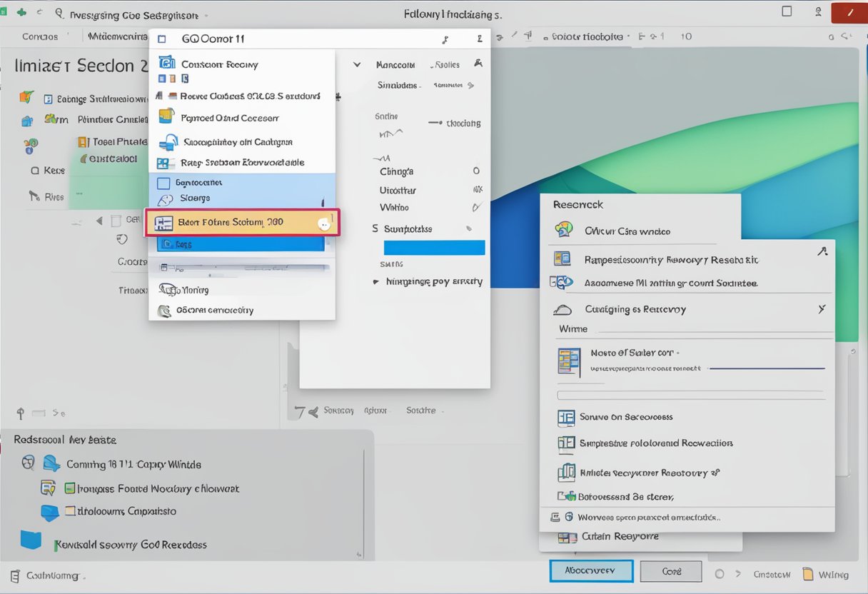868x594 pixels.
Task: Click the blue book icon beside Kendald ssowrry
Action: click(x=31, y=540)
